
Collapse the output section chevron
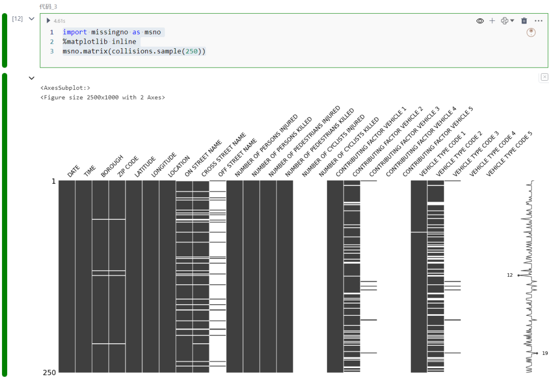[32, 78]
